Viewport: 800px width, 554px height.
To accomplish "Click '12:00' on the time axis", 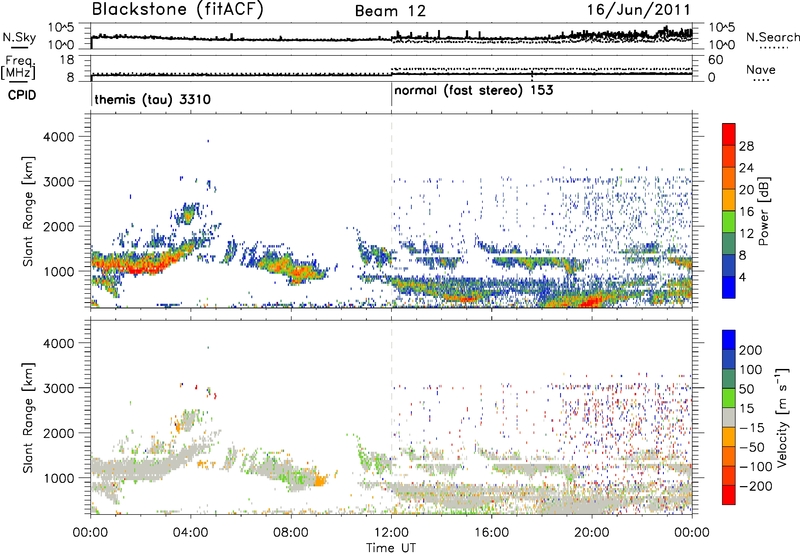I will (391, 533).
